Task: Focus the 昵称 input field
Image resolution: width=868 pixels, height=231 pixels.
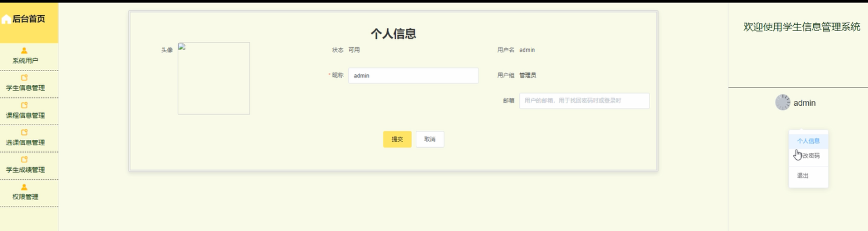Action: [x=413, y=75]
